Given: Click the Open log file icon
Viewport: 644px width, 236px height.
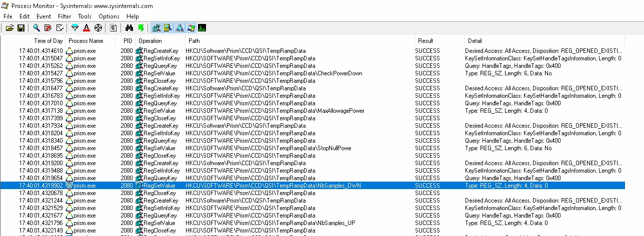Looking at the screenshot, I should (9, 28).
